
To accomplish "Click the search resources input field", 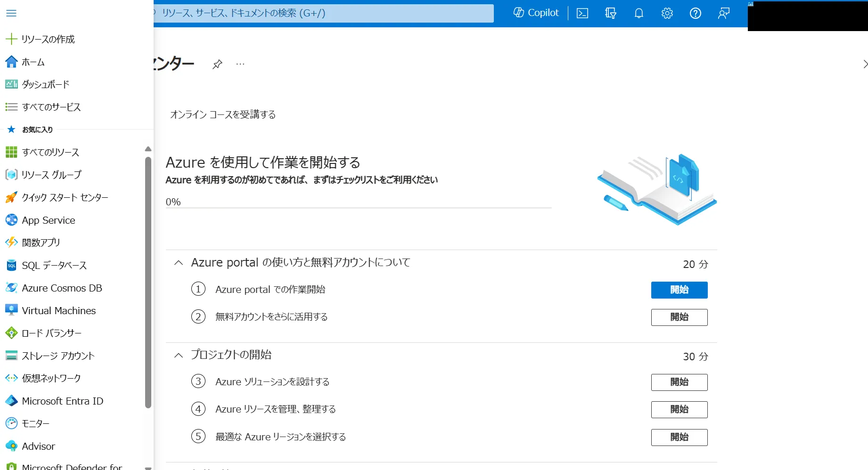I will click(324, 13).
